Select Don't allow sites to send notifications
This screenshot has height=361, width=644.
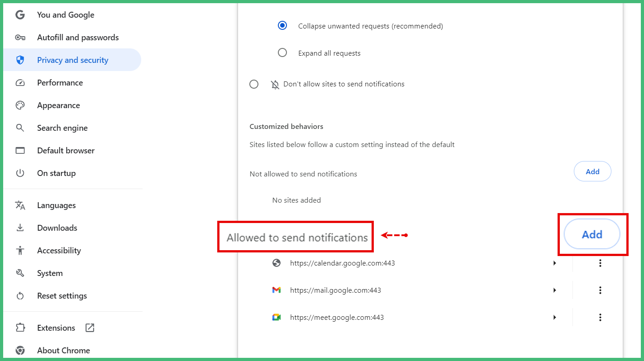254,84
